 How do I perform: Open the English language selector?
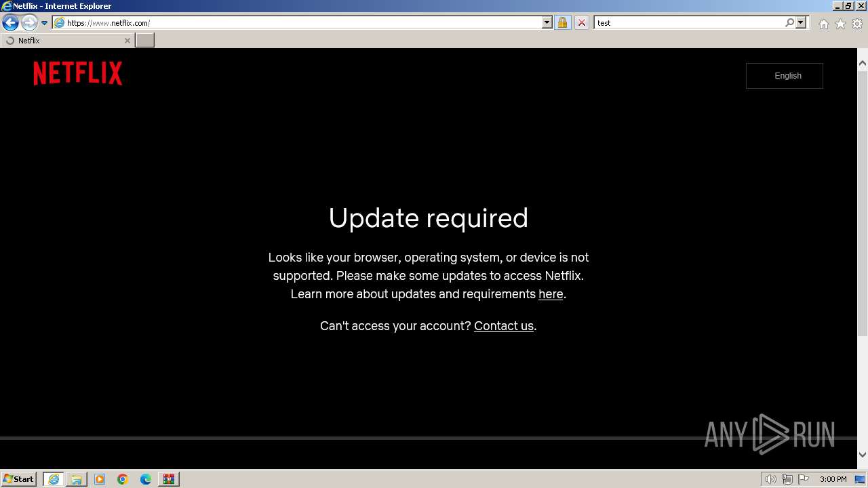coord(785,76)
